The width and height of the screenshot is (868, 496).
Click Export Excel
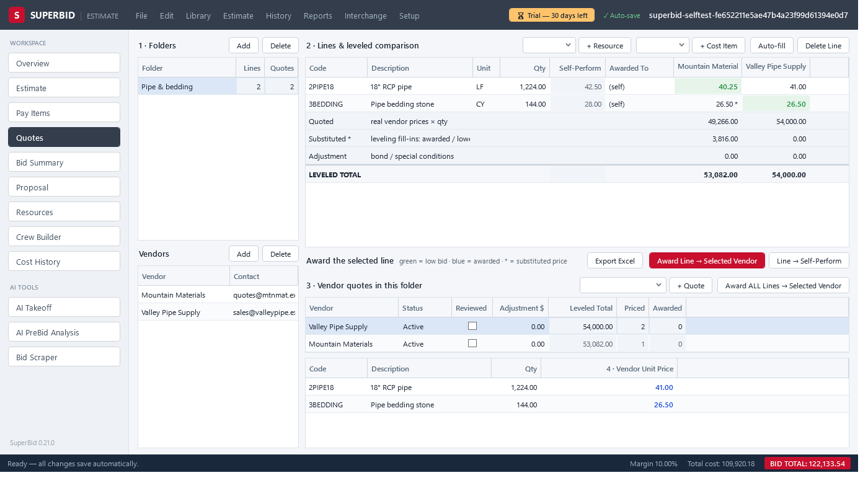point(614,260)
